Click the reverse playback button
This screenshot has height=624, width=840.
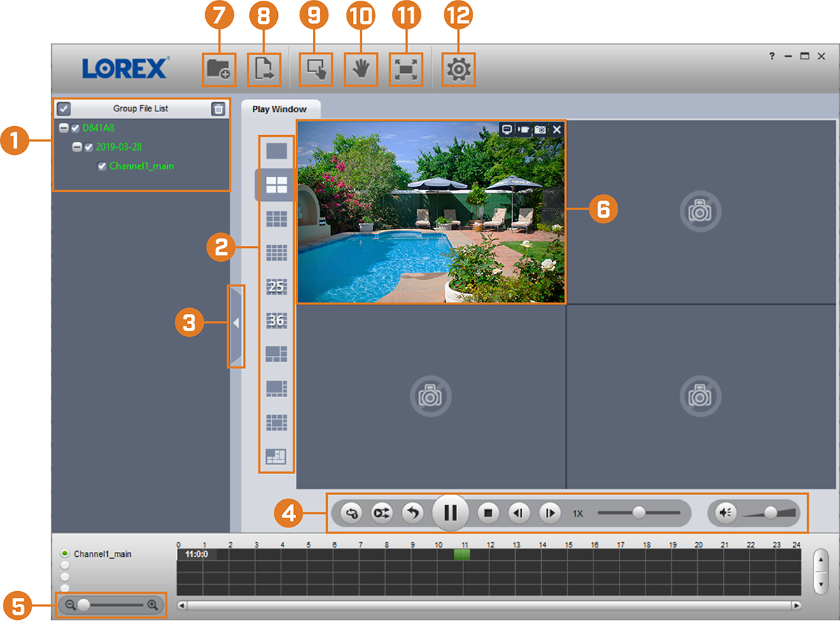(413, 513)
